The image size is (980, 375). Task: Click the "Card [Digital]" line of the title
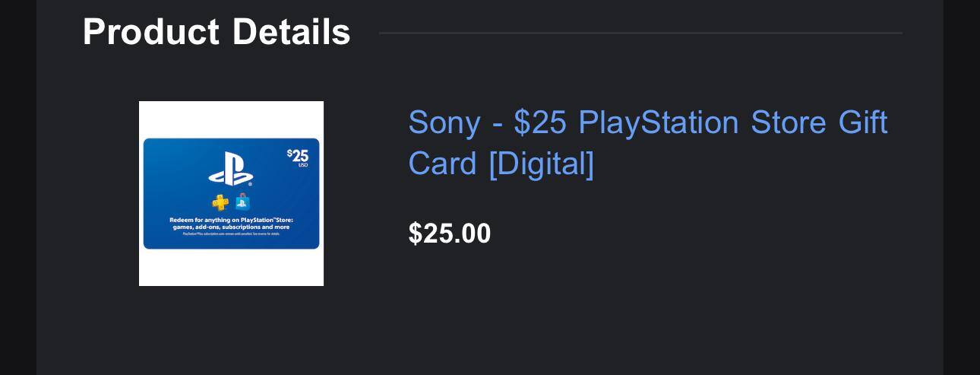click(501, 164)
